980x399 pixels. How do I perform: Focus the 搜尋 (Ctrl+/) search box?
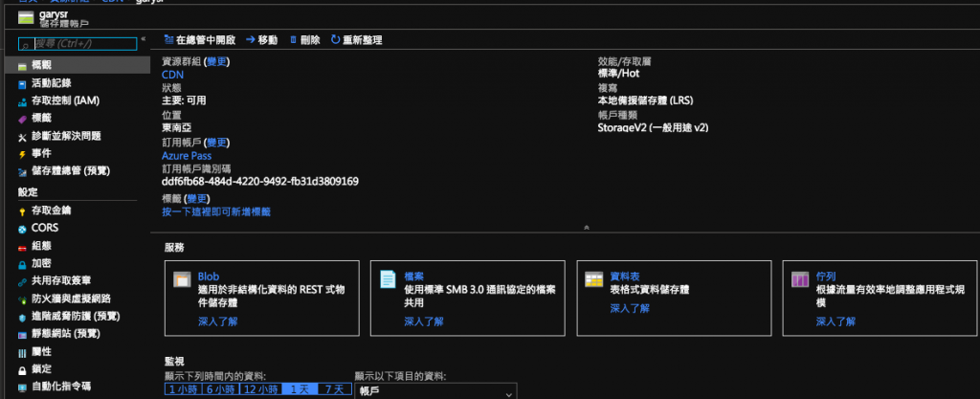click(77, 44)
